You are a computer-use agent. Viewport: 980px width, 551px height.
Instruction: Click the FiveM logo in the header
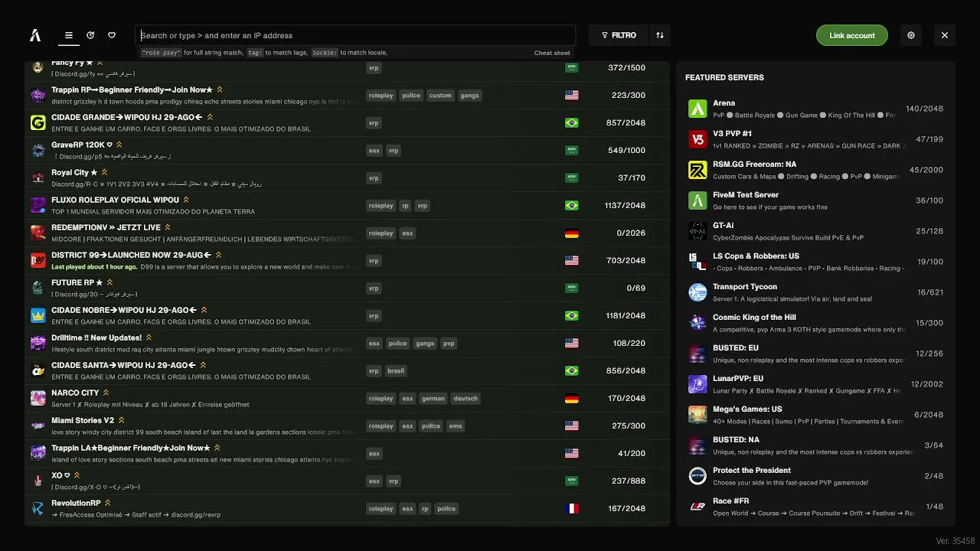pos(35,35)
